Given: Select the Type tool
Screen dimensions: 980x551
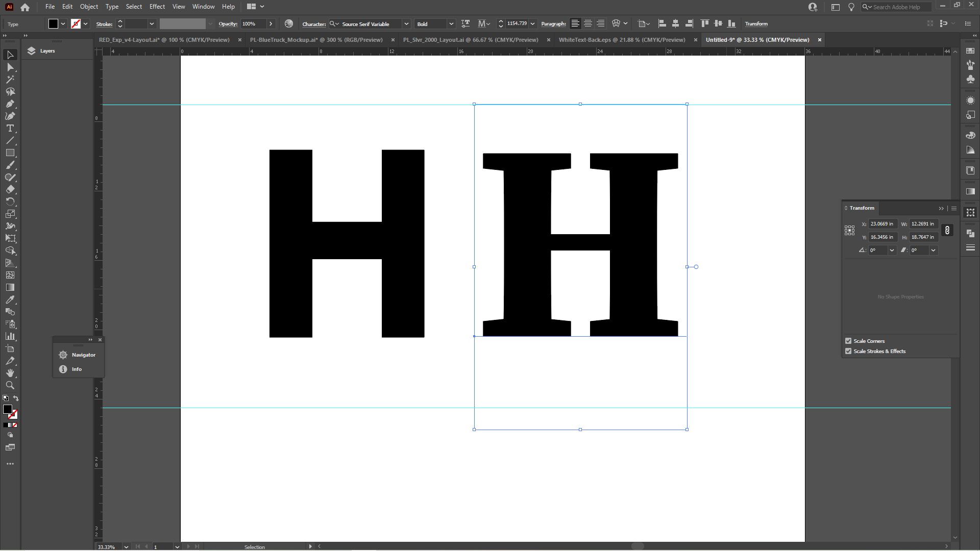Looking at the screenshot, I should pyautogui.click(x=10, y=129).
